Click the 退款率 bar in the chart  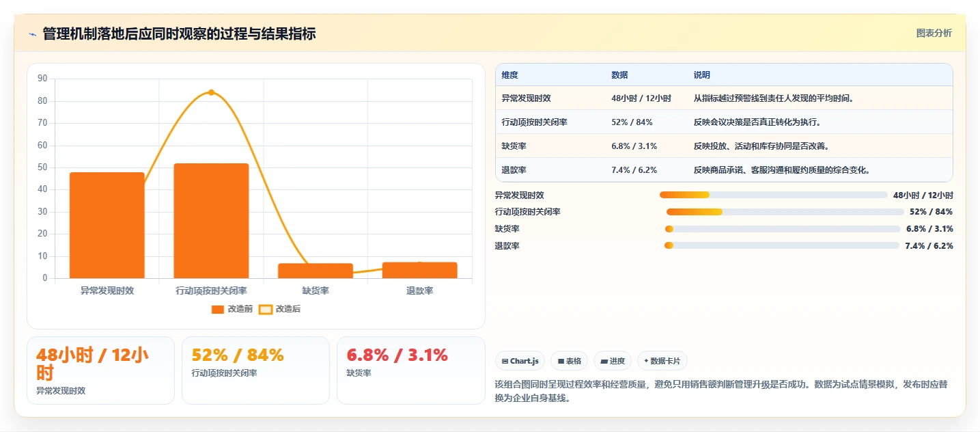point(419,270)
